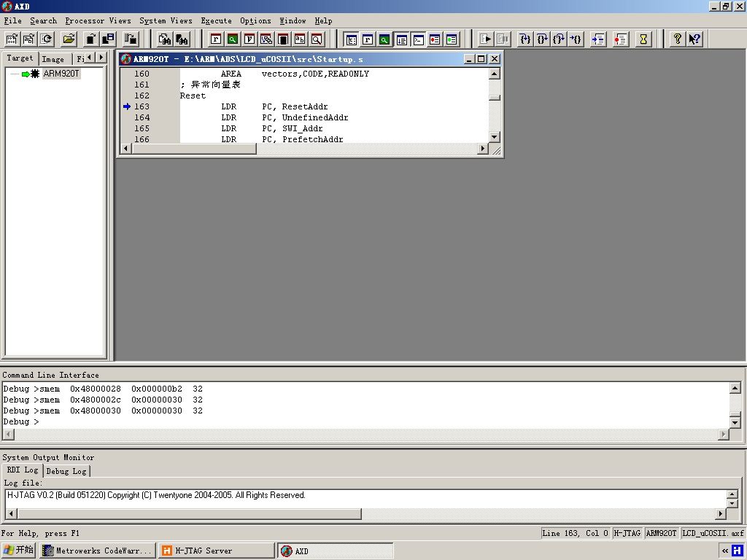Image resolution: width=747 pixels, height=560 pixels.
Task: Open the Processor Disassembly magnifier icon
Action: coord(317,39)
